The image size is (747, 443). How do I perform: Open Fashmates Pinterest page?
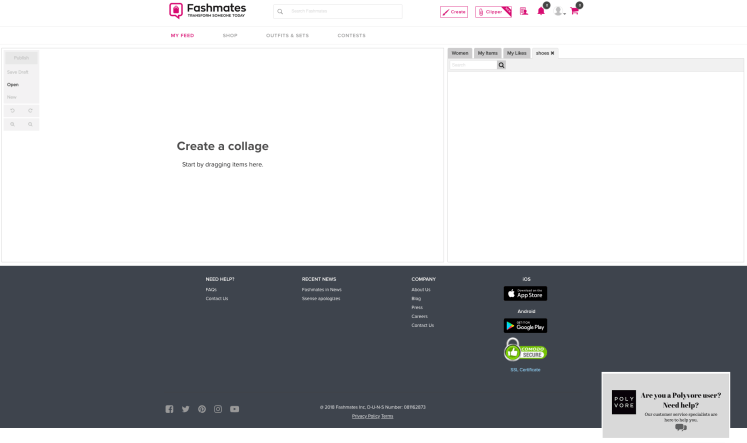pyautogui.click(x=202, y=409)
